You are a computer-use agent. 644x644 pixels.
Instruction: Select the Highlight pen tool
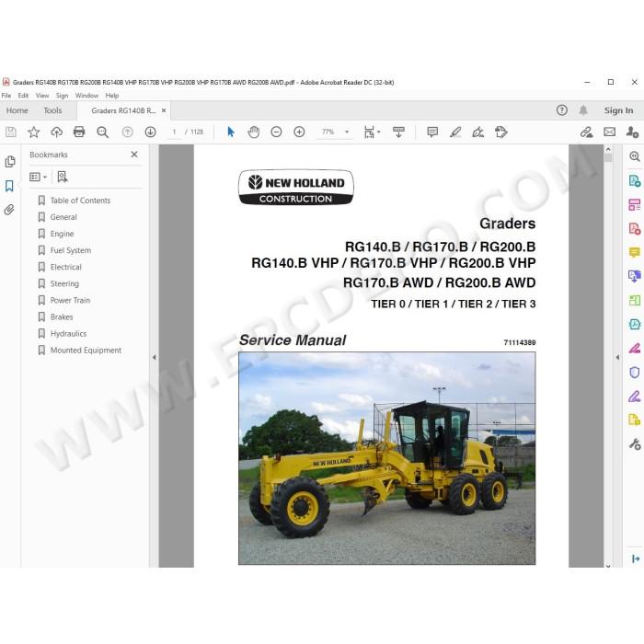455,132
